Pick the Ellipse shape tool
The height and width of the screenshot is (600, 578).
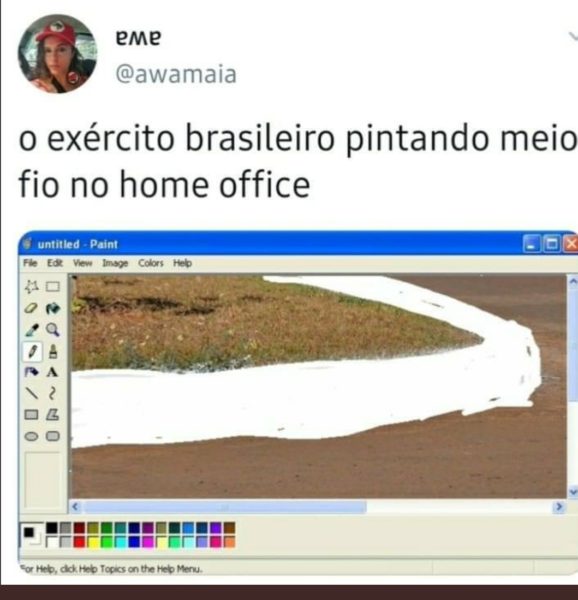(31, 436)
